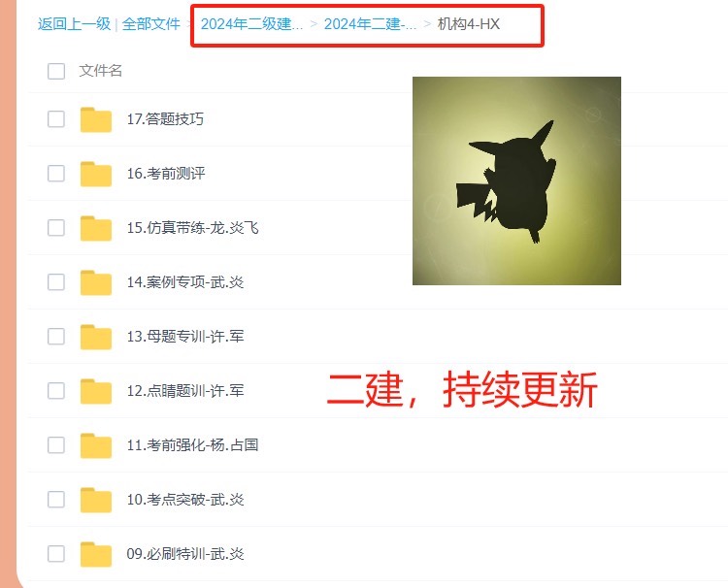728x588 pixels.
Task: Click folder icon for 14.案例专项-武.炎
Action: (x=96, y=282)
